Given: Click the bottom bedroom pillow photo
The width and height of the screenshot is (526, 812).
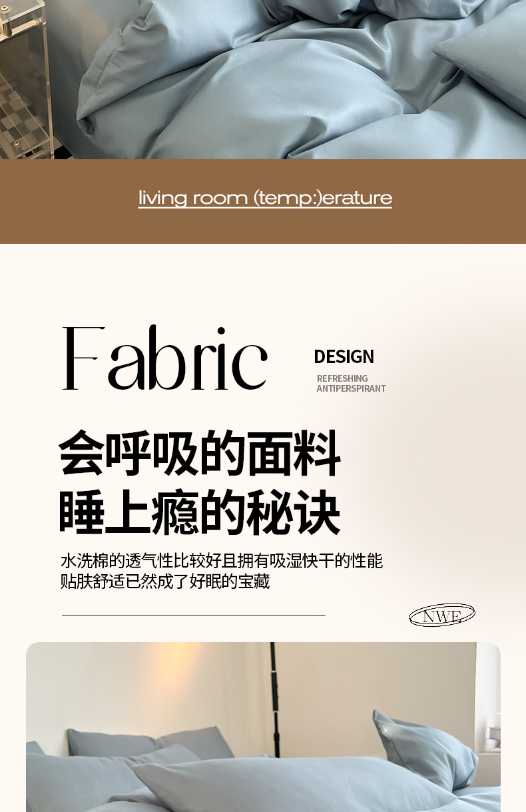Looking at the screenshot, I should click(263, 727).
